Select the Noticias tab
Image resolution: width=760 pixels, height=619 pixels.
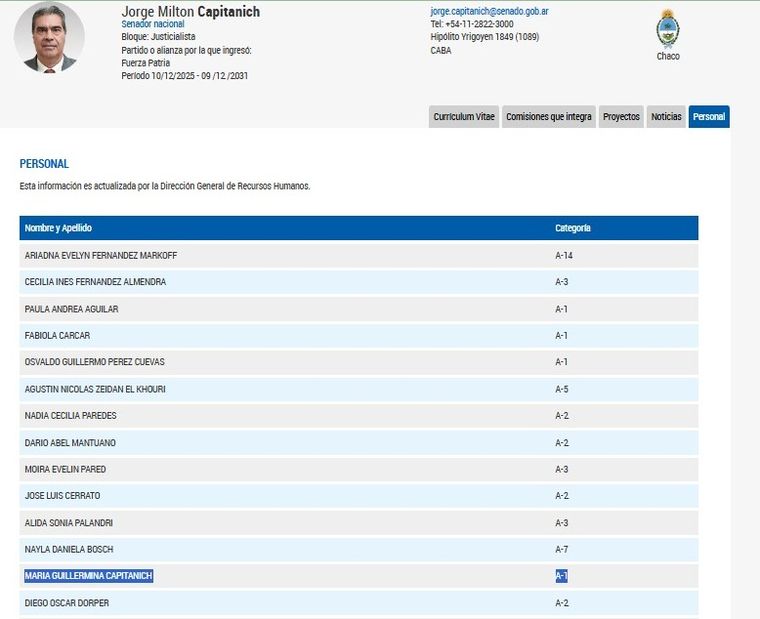point(666,117)
